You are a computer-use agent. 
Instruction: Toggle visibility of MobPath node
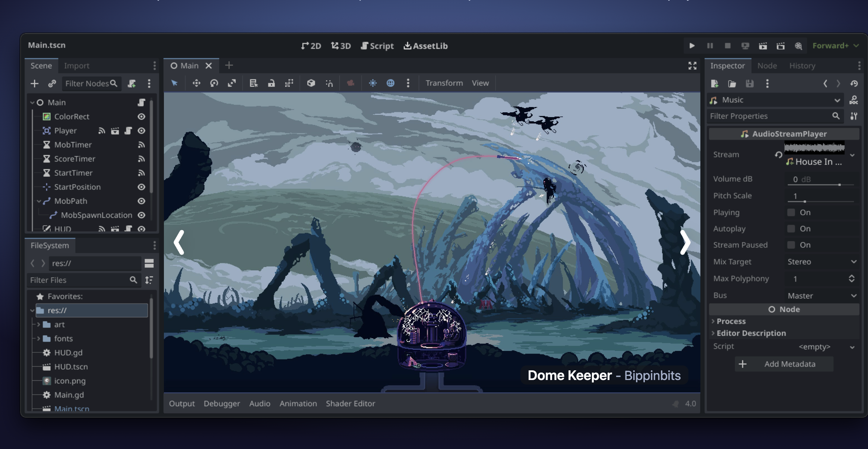click(141, 201)
